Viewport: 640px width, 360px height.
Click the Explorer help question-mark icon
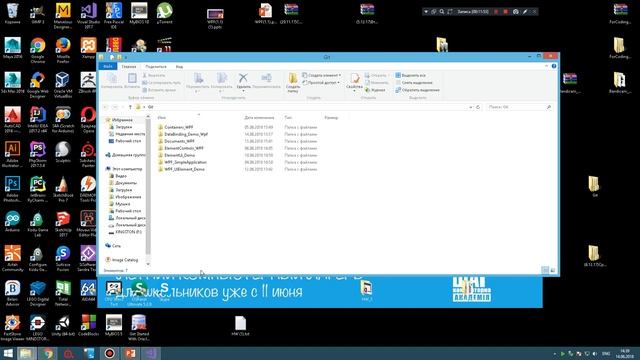click(554, 66)
